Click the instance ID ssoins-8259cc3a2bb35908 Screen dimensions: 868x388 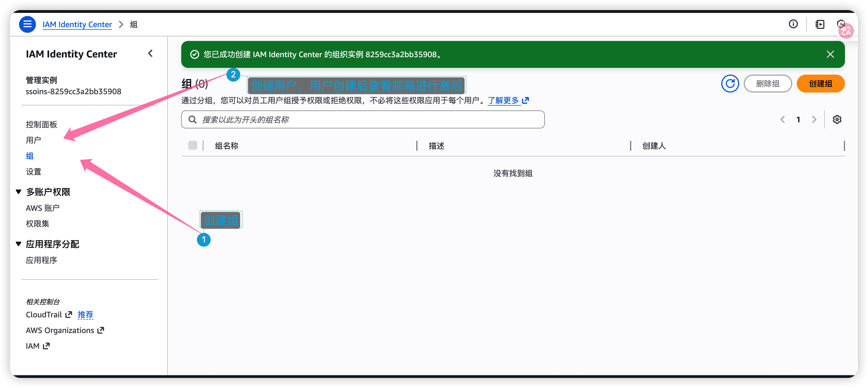pos(73,91)
